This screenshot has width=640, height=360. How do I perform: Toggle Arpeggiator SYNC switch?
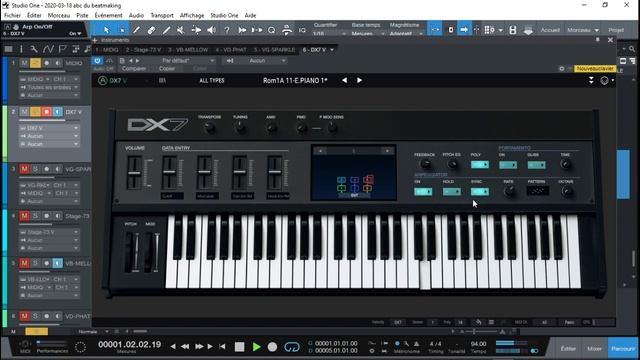click(x=480, y=191)
